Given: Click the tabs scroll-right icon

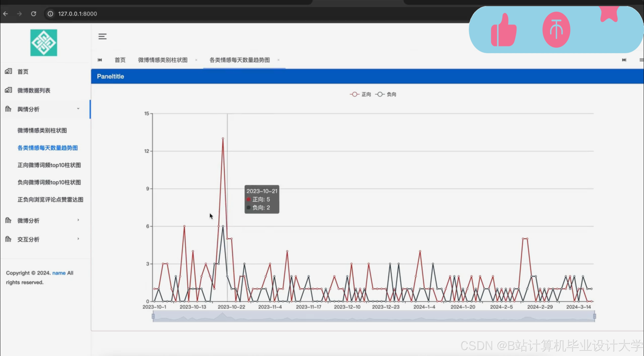Looking at the screenshot, I should pos(624,60).
